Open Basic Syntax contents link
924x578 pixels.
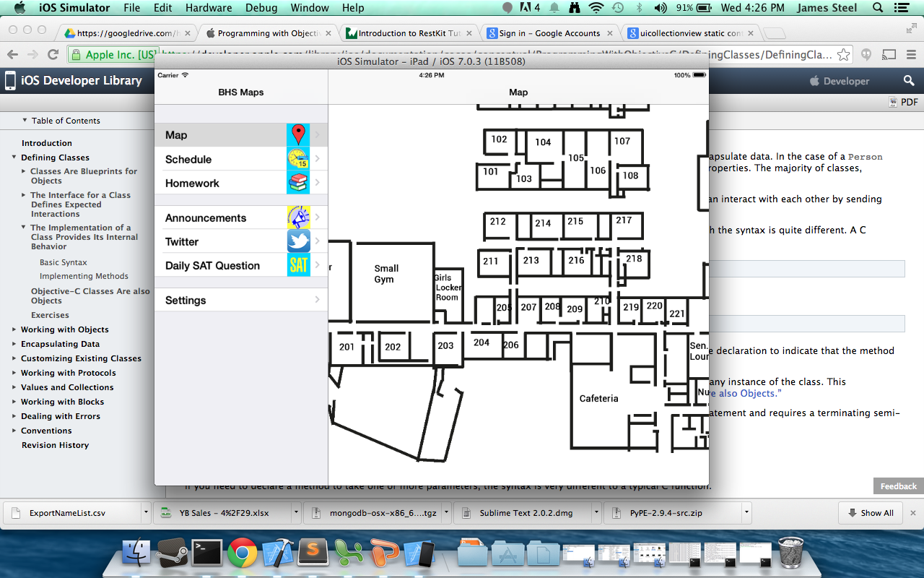tap(64, 262)
